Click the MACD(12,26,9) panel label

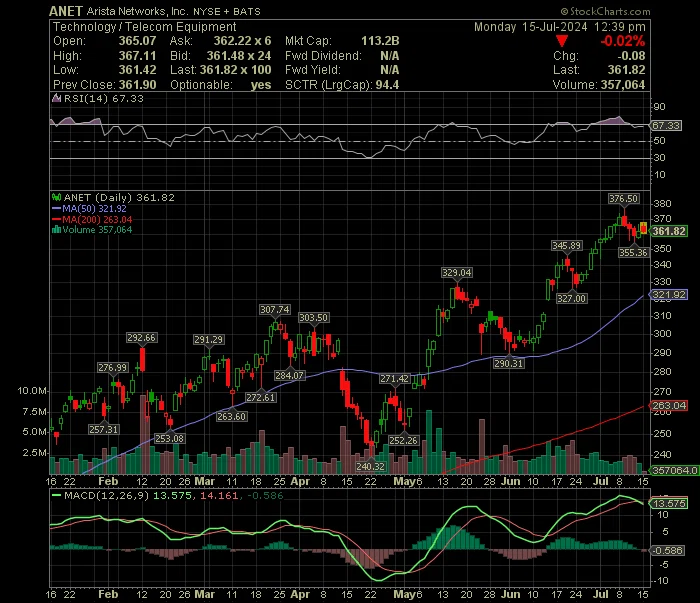tap(107, 495)
